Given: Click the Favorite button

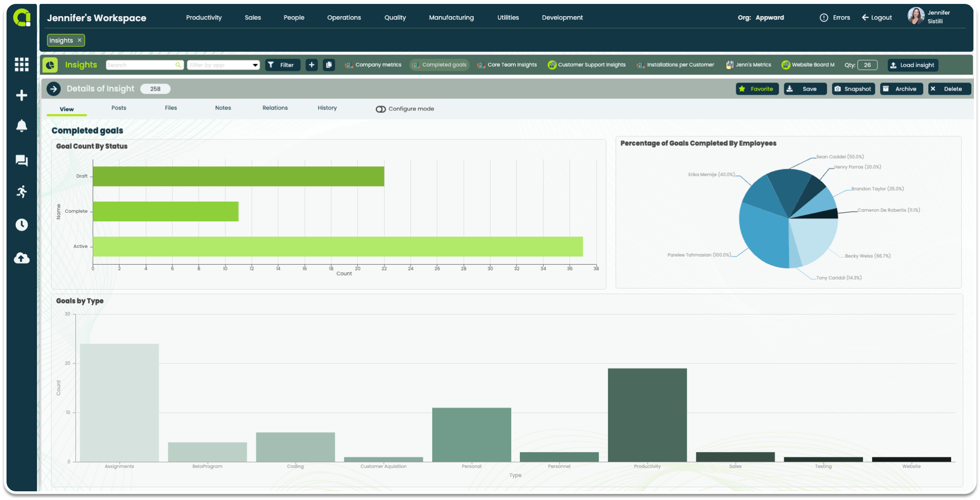Looking at the screenshot, I should point(757,89).
